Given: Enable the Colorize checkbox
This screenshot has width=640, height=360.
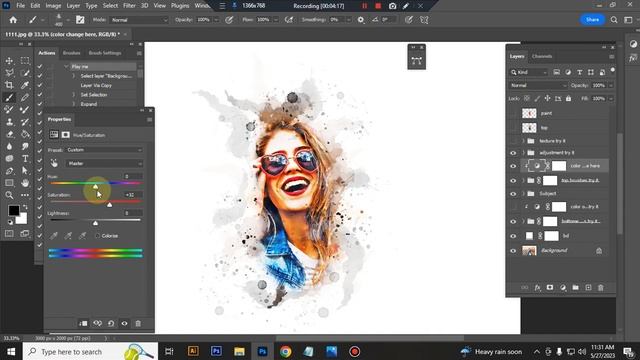Looking at the screenshot, I should click(97, 236).
